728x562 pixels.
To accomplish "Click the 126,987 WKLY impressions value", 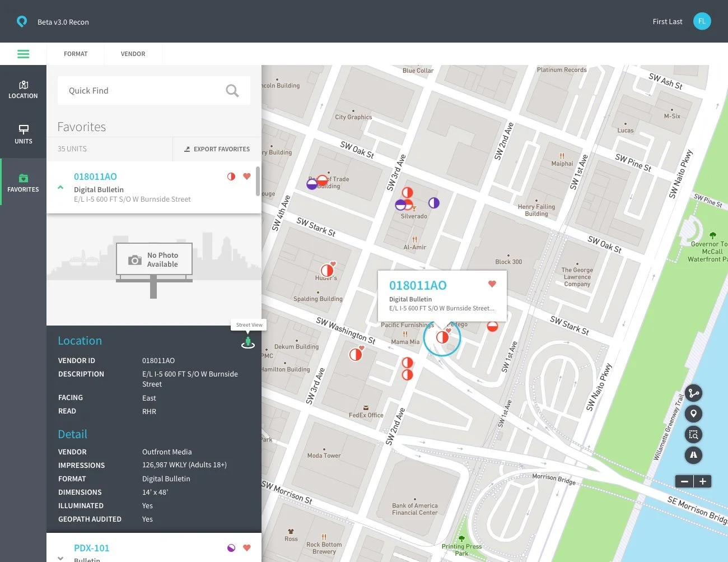I will (184, 465).
